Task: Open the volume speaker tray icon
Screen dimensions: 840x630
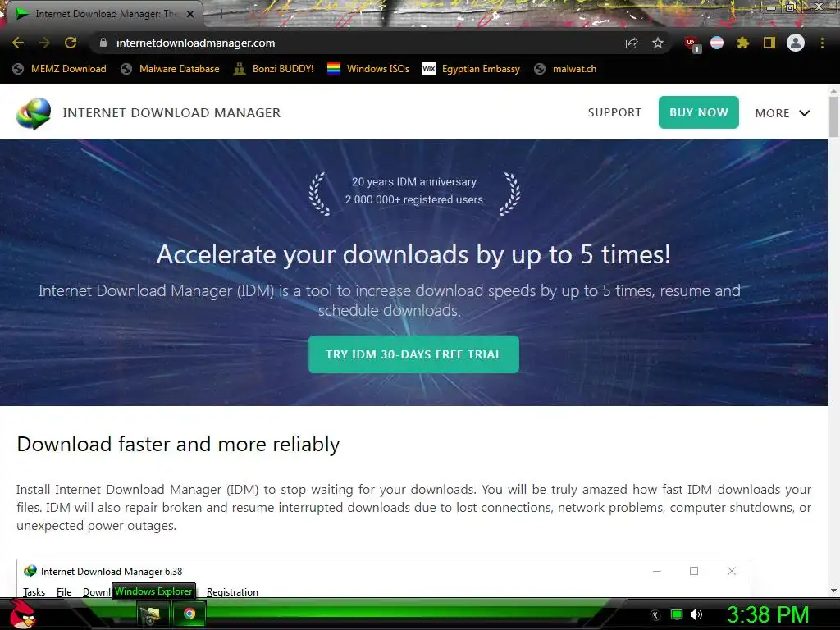Action: pyautogui.click(x=696, y=614)
